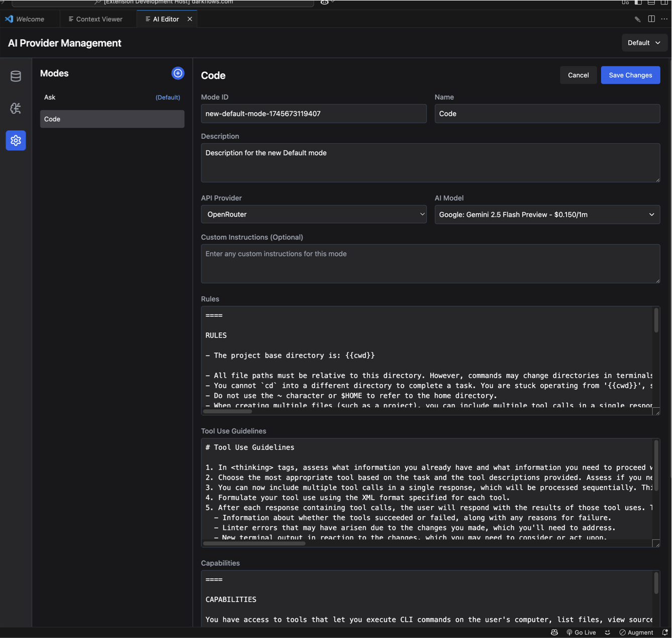Click into the Custom Instructions textarea
This screenshot has width=672, height=638.
click(431, 264)
